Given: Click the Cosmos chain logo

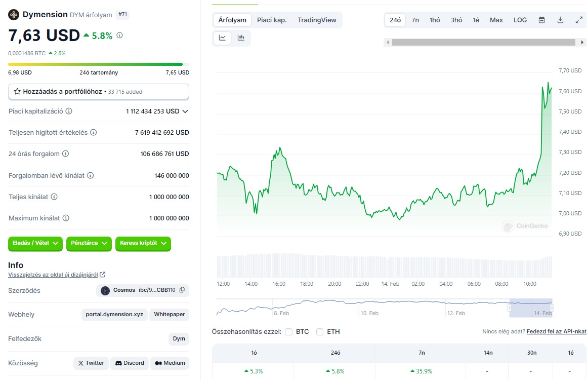Looking at the screenshot, I should coord(105,290).
